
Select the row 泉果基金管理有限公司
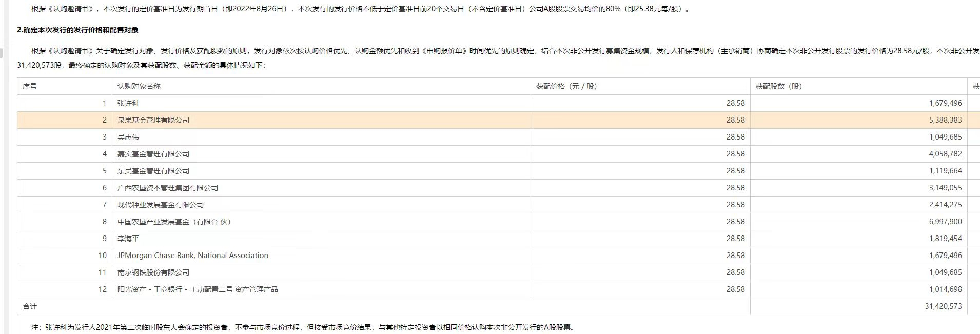pos(499,120)
